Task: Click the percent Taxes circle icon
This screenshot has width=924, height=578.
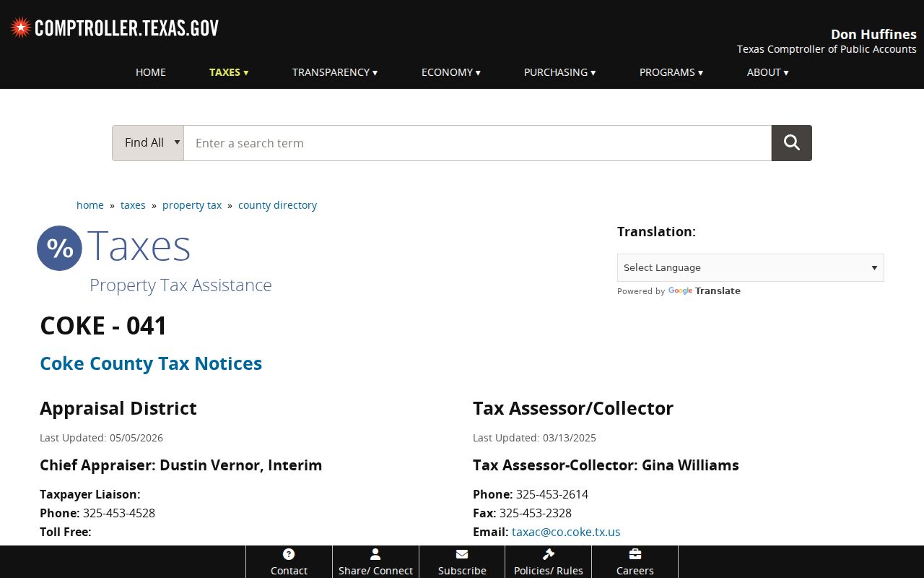Action: 60,248
